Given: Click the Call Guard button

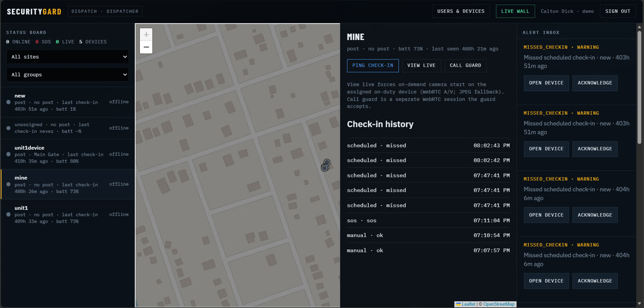Looking at the screenshot, I should tap(465, 65).
